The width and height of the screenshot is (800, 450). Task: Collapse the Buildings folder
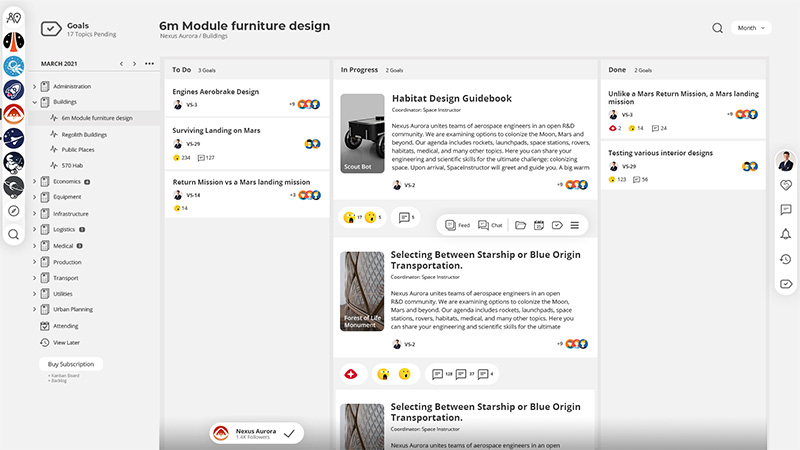click(35, 102)
